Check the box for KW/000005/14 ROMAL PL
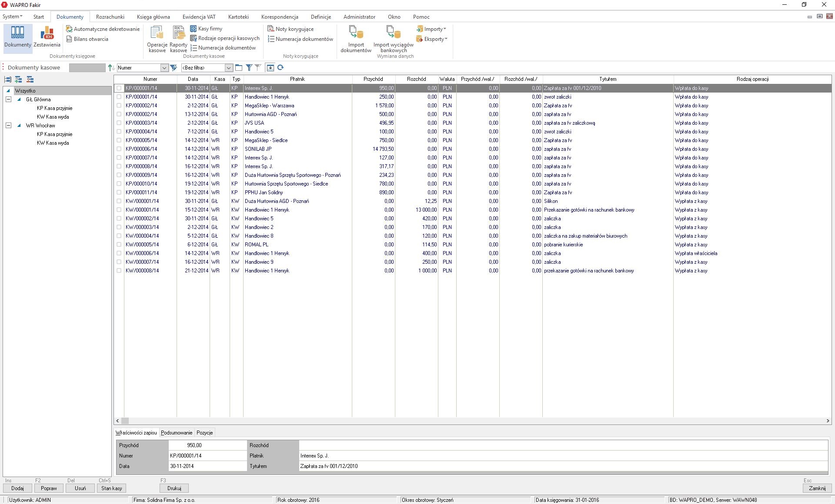This screenshot has width=835, height=504. [x=119, y=245]
